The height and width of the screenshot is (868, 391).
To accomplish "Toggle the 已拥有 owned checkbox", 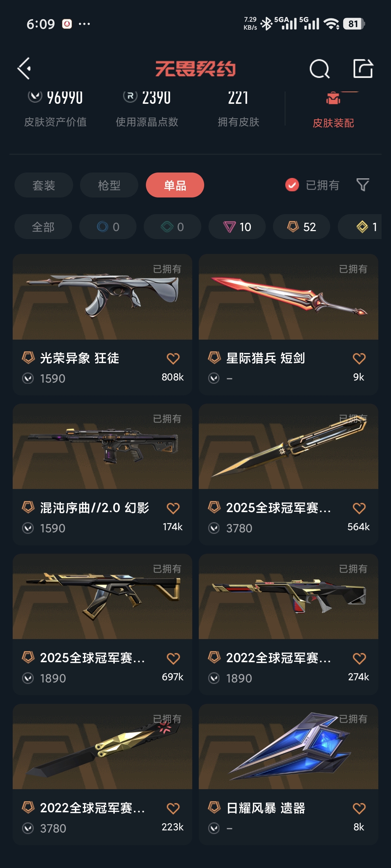I will tap(292, 185).
